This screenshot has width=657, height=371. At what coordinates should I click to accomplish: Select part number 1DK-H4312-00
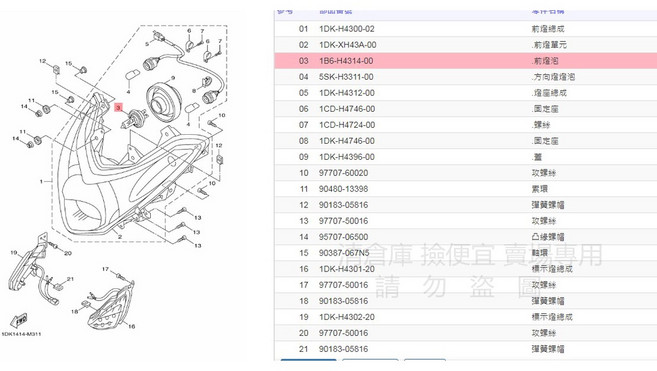click(347, 93)
